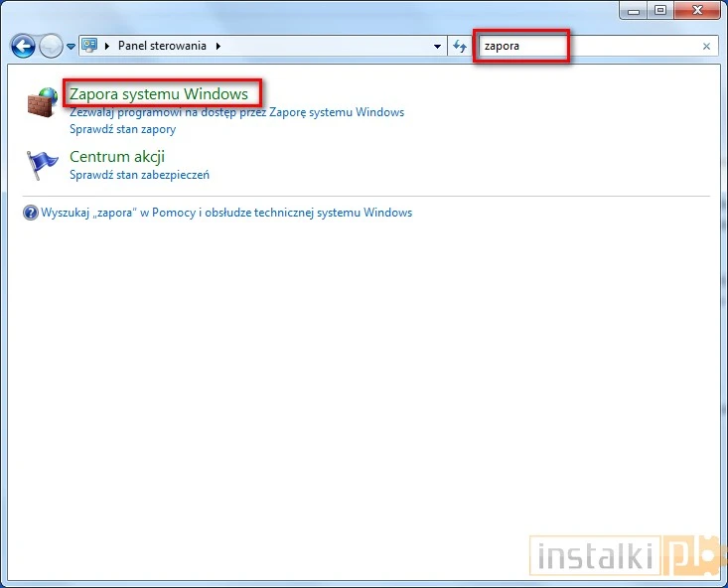
Task: Click Sprawdź stan zapory link
Action: pyautogui.click(x=122, y=129)
